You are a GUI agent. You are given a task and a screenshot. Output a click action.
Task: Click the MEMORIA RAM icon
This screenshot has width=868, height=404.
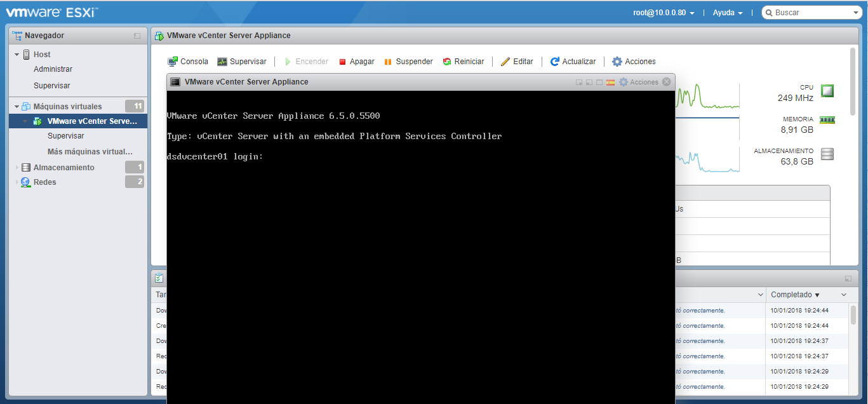827,119
